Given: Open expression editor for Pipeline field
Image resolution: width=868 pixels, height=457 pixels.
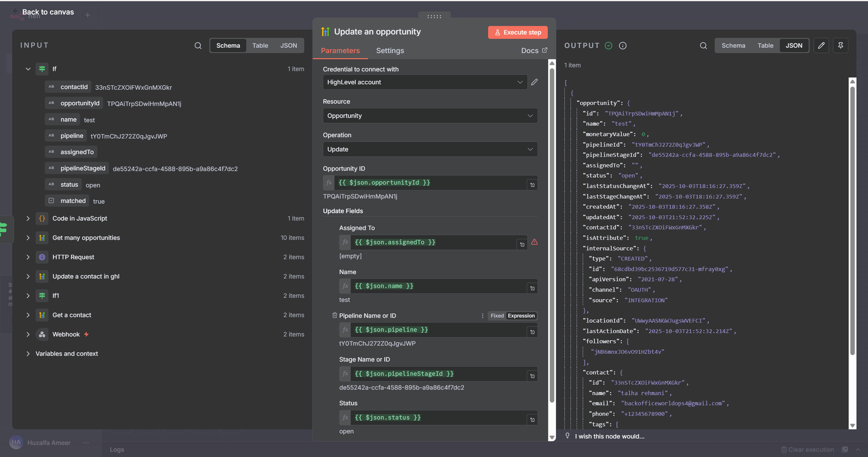Looking at the screenshot, I should point(532,332).
